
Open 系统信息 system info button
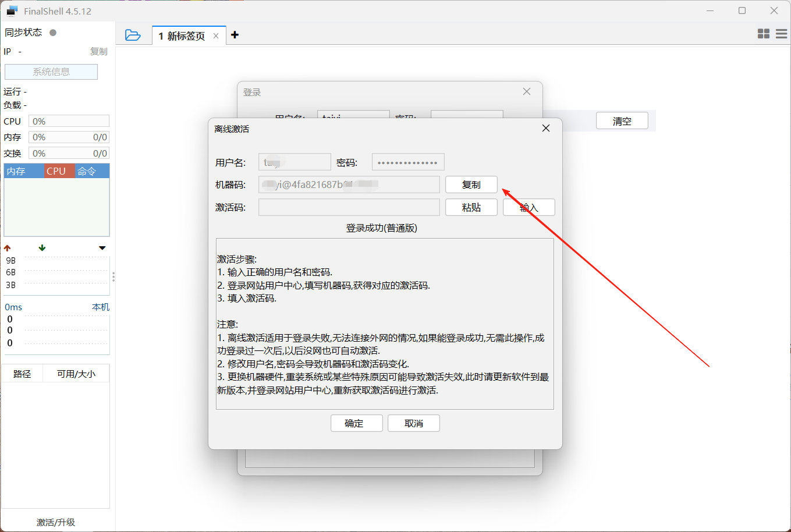coord(51,72)
